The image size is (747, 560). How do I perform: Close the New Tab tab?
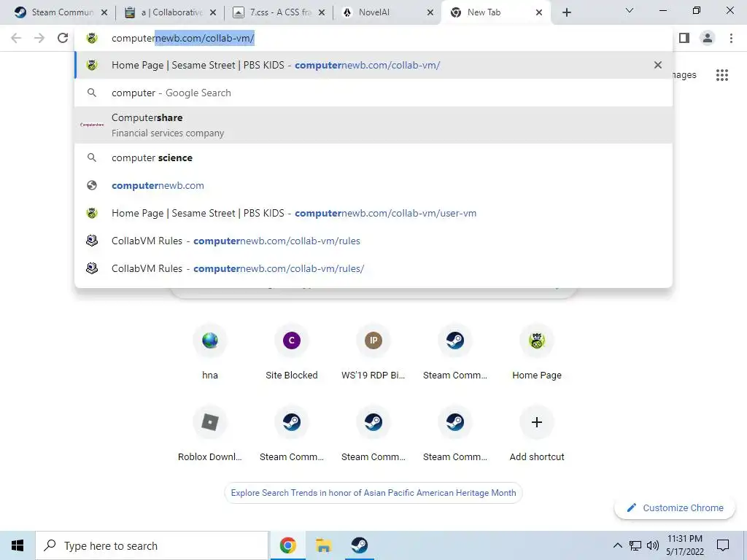pyautogui.click(x=539, y=12)
